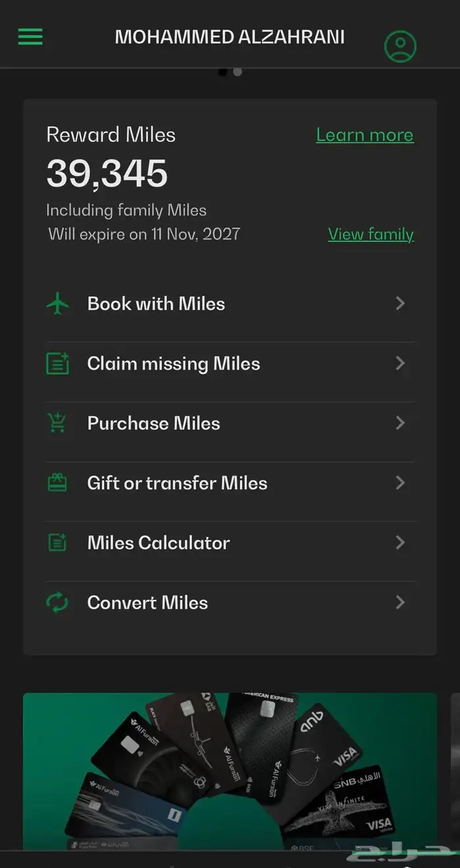Open the credit cards promotional banner
460x868 pixels.
(230, 771)
